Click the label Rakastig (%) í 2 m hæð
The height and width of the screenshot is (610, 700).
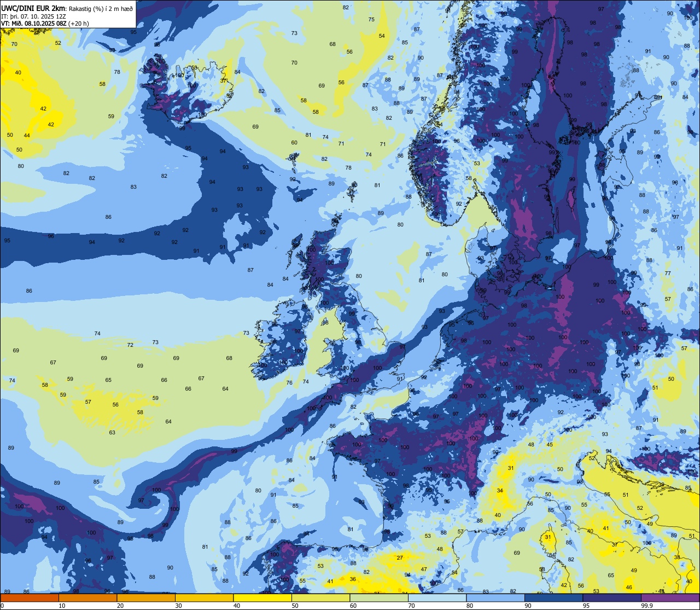pyautogui.click(x=101, y=8)
